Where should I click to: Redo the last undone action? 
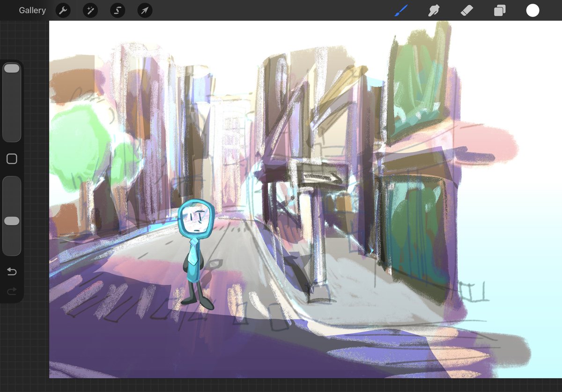click(x=12, y=291)
